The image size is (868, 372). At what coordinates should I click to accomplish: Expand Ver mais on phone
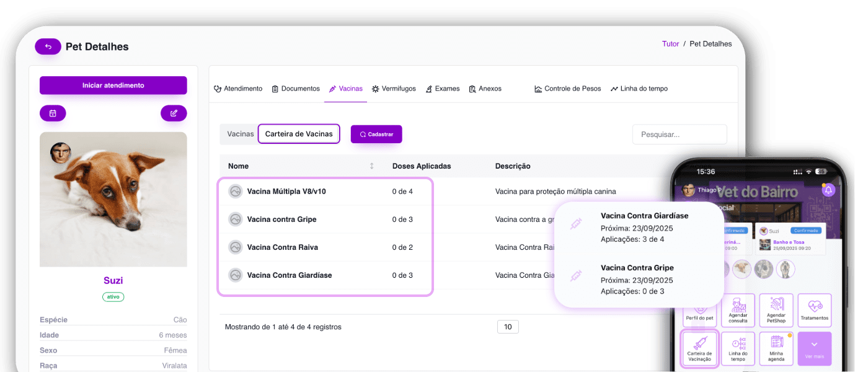[x=814, y=348]
